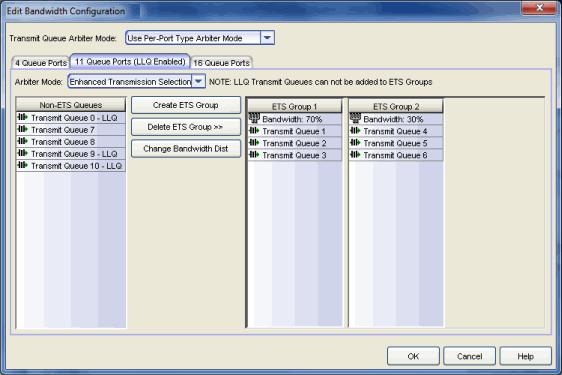Select Transmit Queue 9 - LLQ text
562x375 pixels.
tap(74, 154)
